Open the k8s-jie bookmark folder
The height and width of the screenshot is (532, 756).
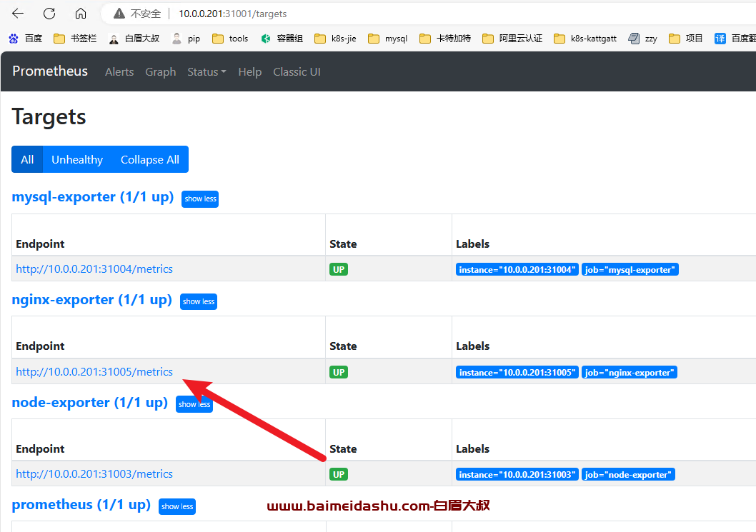(x=336, y=39)
